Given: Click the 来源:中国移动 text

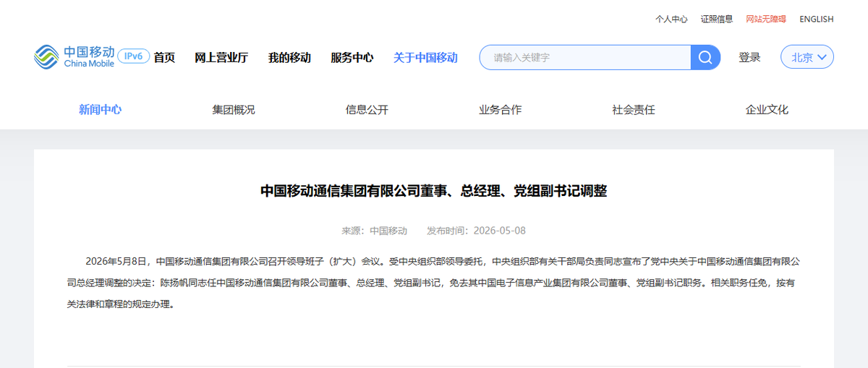Looking at the screenshot, I should pyautogui.click(x=375, y=231).
